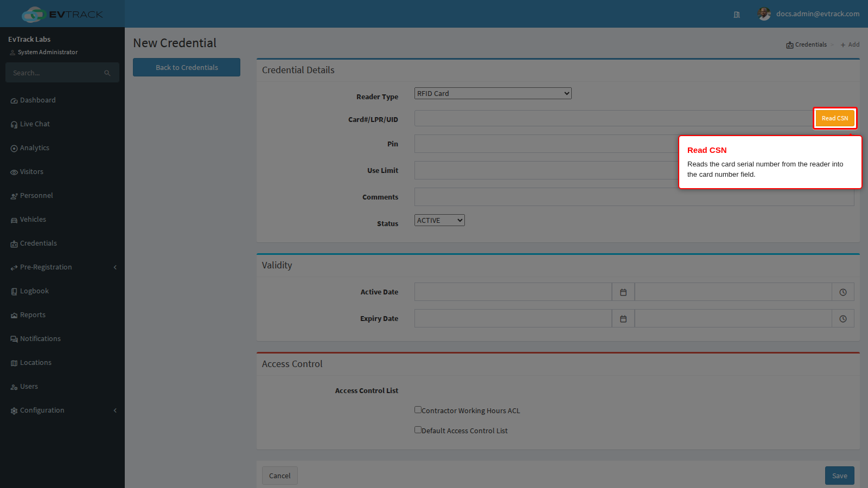Click into the Comments input field
Viewport: 868px width, 488px height.
(x=634, y=197)
